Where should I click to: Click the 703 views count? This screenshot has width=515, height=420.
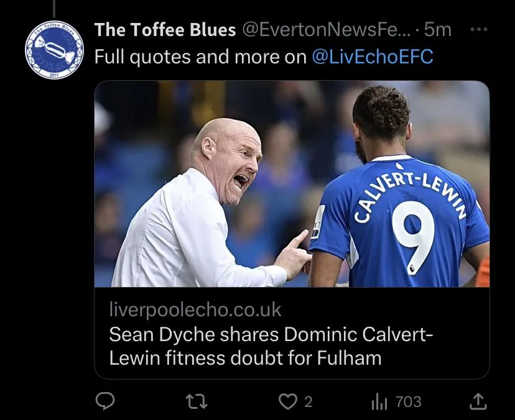coord(409,402)
